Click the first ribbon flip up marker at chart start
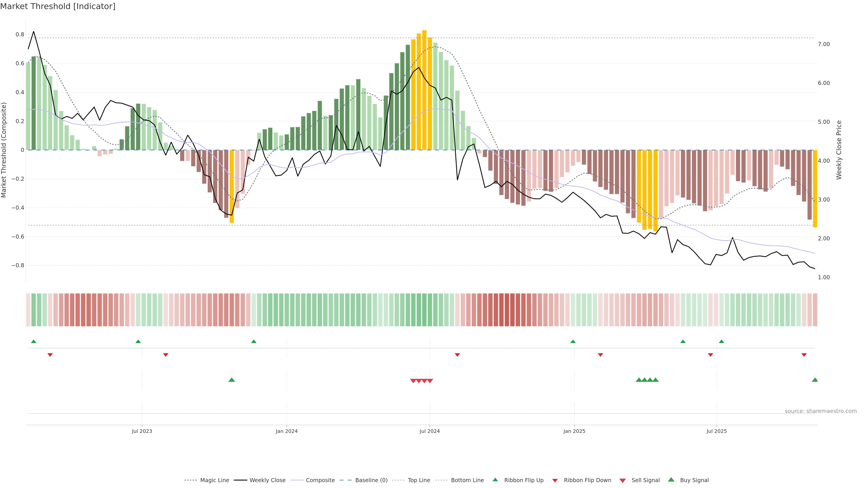The height and width of the screenshot is (488, 868). point(34,342)
